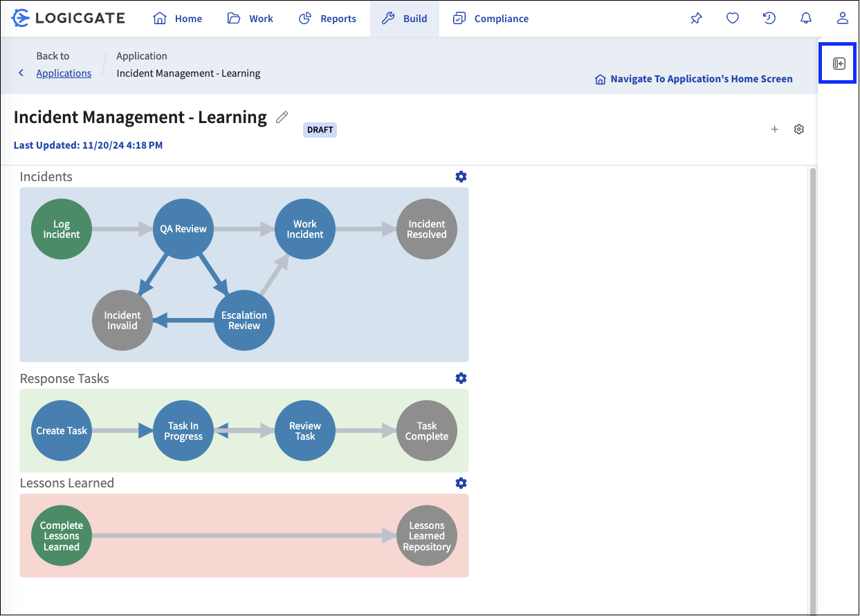Image resolution: width=860 pixels, height=616 pixels.
Task: Open application settings gear icon
Action: coord(799,129)
